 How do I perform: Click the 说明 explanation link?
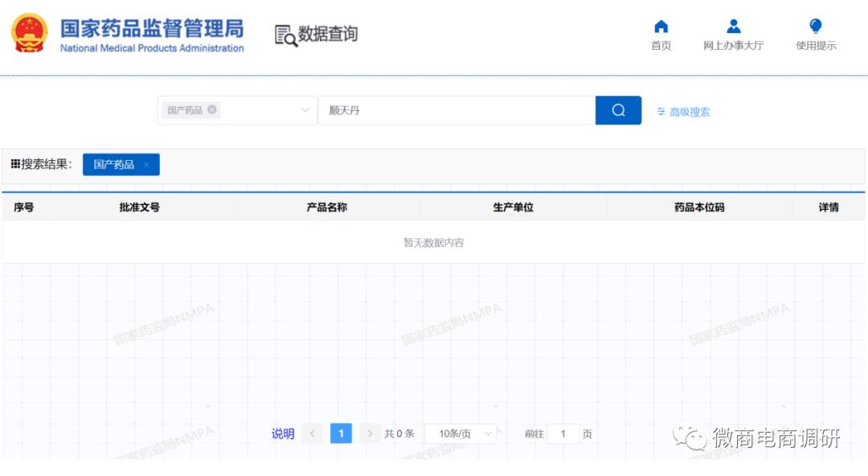pyautogui.click(x=282, y=433)
